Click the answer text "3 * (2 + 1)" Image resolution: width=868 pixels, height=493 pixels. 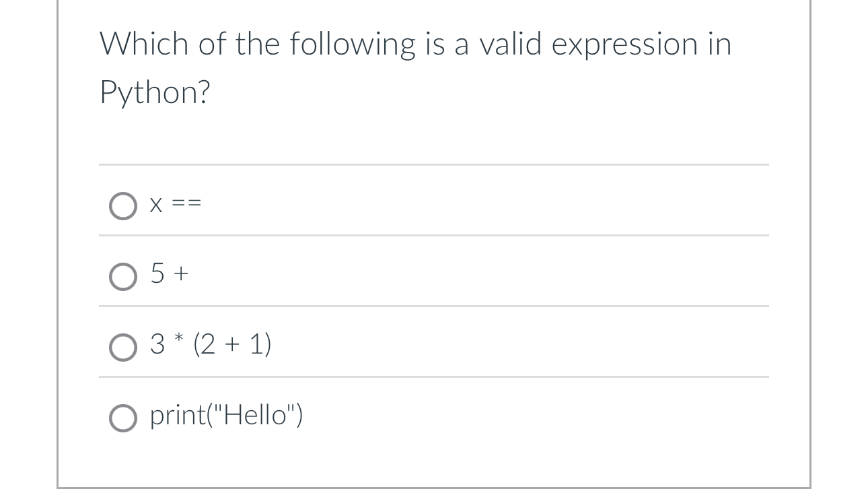pyautogui.click(x=209, y=344)
